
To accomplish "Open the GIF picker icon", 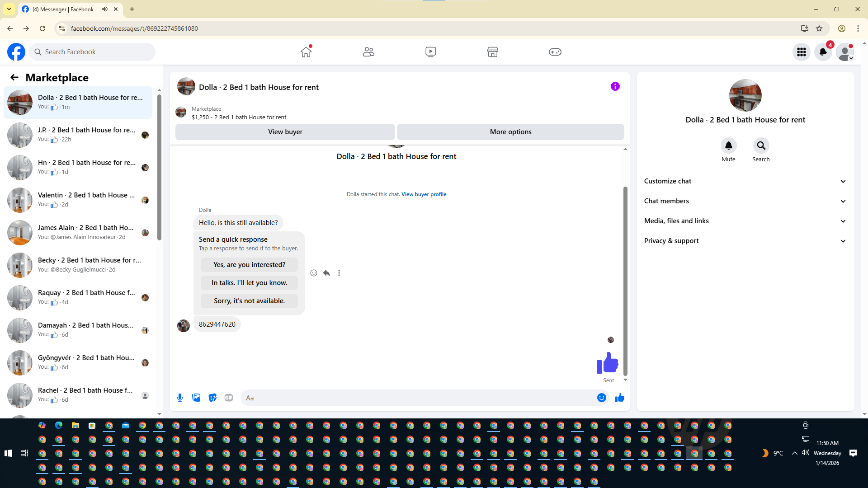I will pyautogui.click(x=229, y=398).
